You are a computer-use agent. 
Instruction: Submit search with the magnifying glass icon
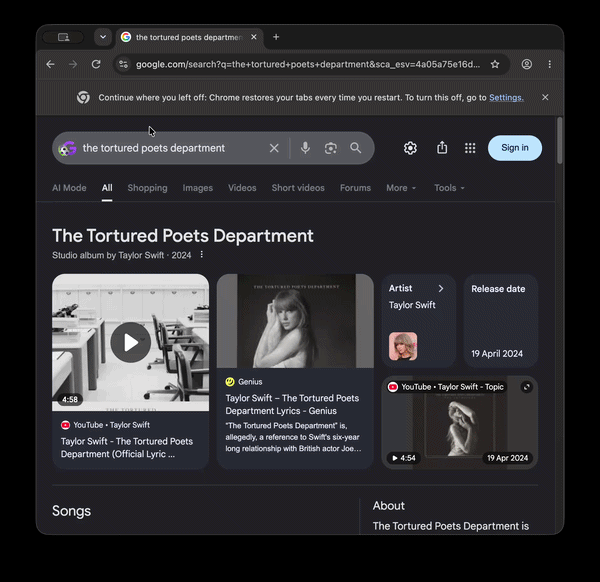pyautogui.click(x=355, y=148)
